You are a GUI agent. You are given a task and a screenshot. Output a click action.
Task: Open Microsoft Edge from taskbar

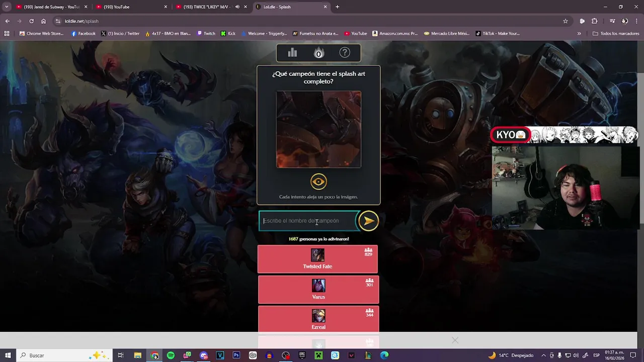click(x=384, y=355)
